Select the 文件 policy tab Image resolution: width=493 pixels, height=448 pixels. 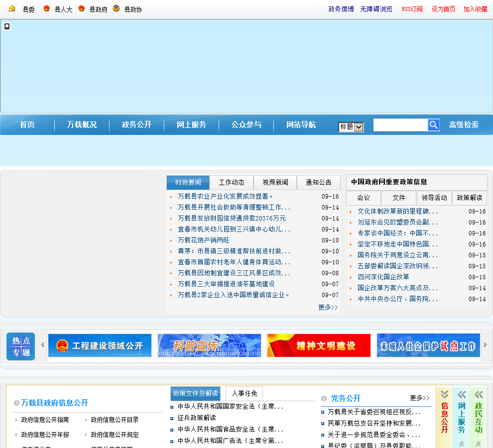pos(399,198)
